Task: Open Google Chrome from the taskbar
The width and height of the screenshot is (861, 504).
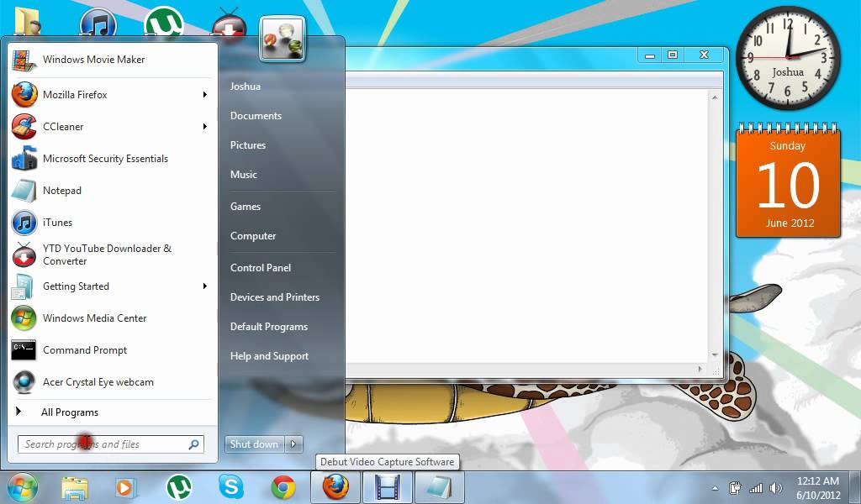Action: tap(283, 487)
